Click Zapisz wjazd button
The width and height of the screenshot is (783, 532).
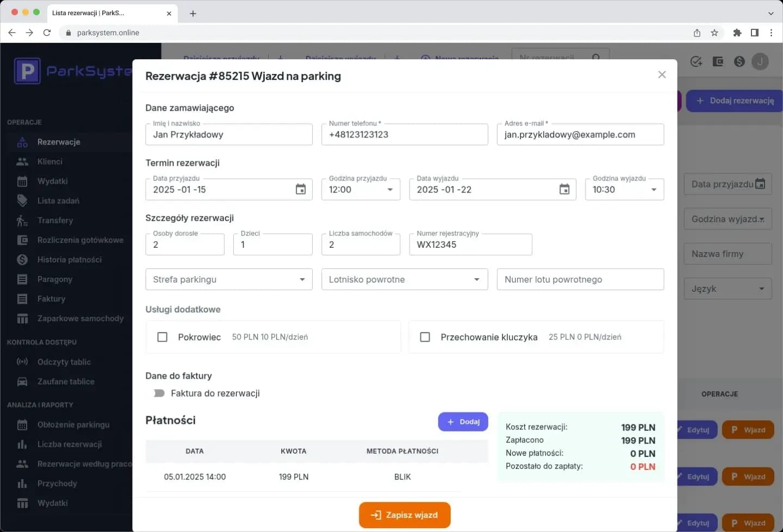[x=405, y=515]
